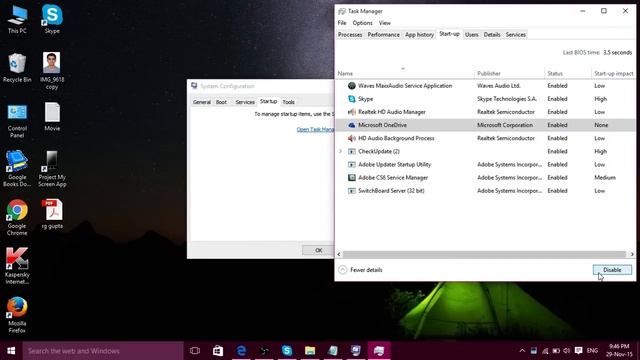Launch Google Chrome from desktop
Image resolution: width=640 pixels, height=360 pixels.
[17, 218]
